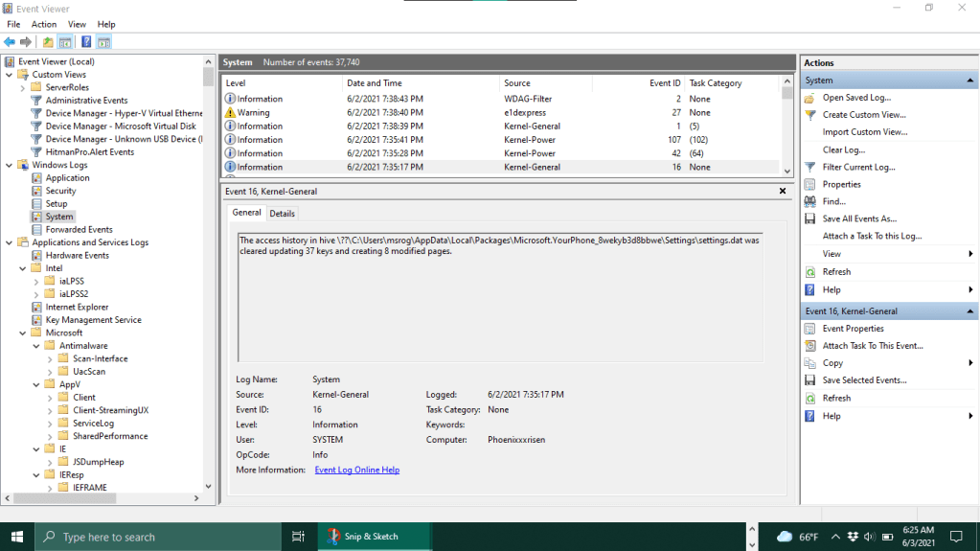
Task: Click the blue Back arrow in toolbar
Action: (9, 42)
